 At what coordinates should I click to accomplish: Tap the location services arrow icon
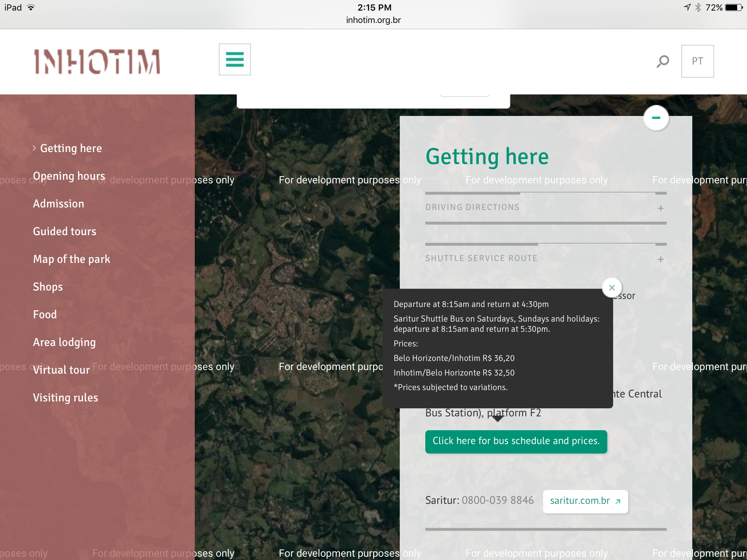click(687, 7)
